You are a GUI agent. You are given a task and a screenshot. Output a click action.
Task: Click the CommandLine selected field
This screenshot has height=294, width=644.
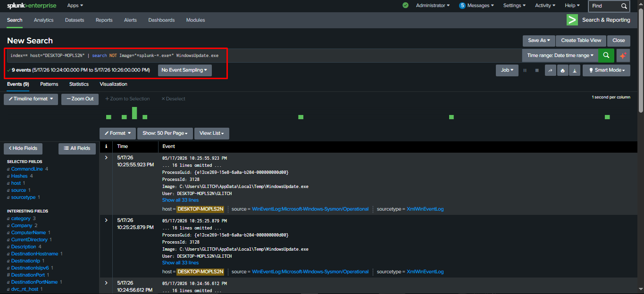click(x=27, y=169)
